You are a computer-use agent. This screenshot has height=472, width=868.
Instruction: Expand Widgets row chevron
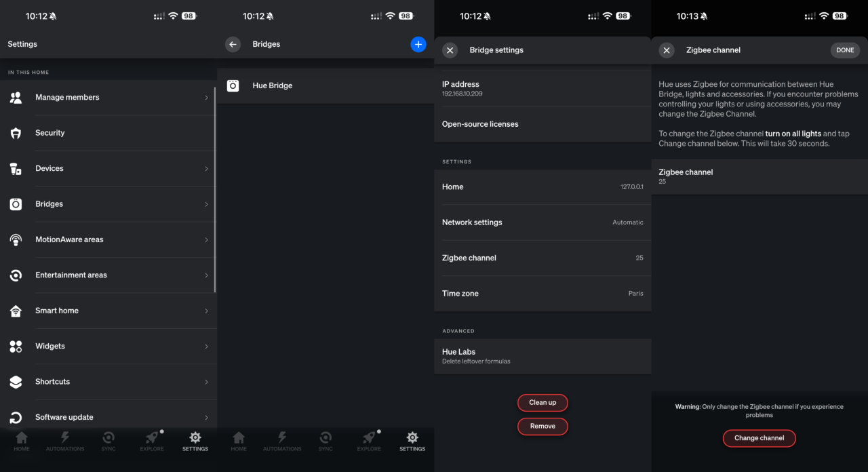206,347
